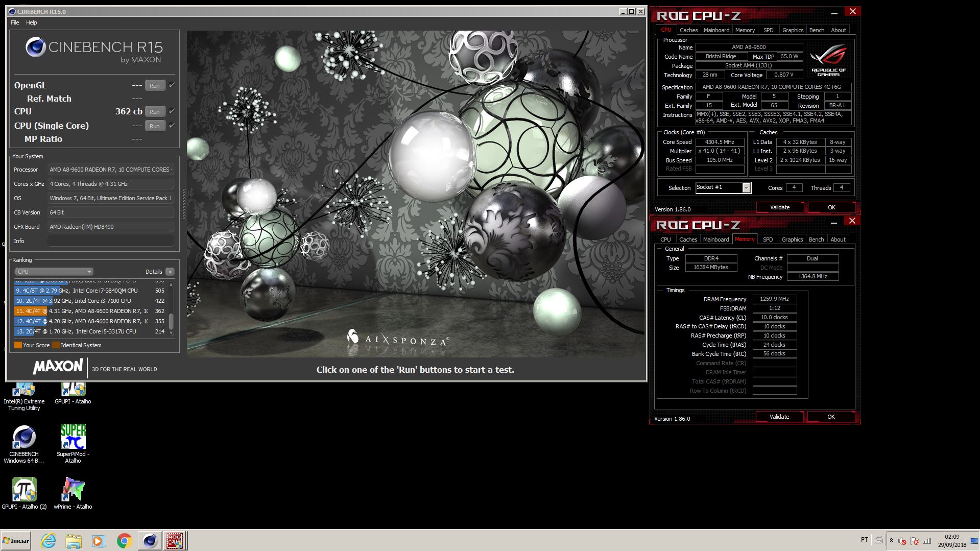The width and height of the screenshot is (980, 551).
Task: Select ranking row 12 AMD A8-9600 at 4.20 GHz
Action: (x=90, y=321)
